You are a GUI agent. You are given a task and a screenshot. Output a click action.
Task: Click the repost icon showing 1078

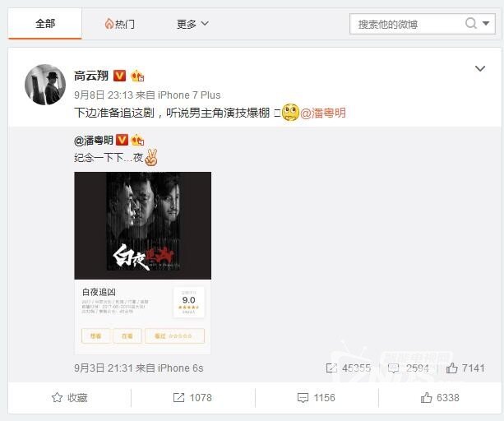(178, 397)
